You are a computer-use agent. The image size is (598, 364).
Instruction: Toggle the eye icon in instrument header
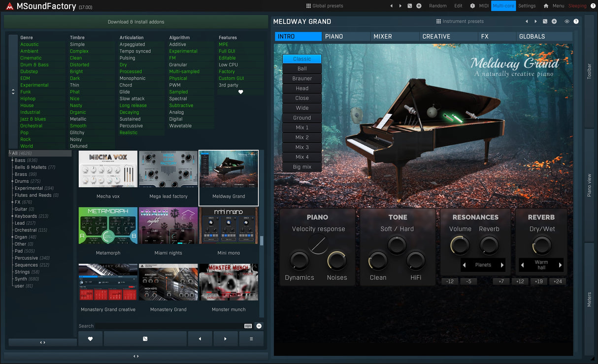(x=567, y=22)
